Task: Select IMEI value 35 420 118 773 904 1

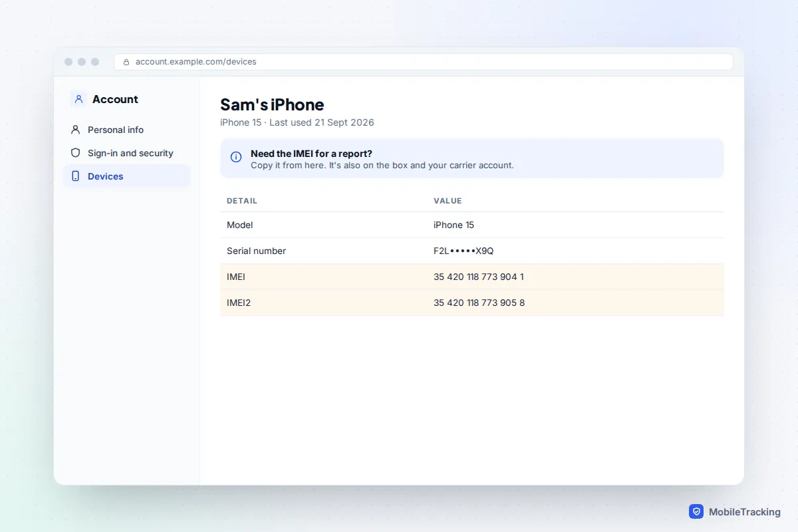Action: click(479, 277)
